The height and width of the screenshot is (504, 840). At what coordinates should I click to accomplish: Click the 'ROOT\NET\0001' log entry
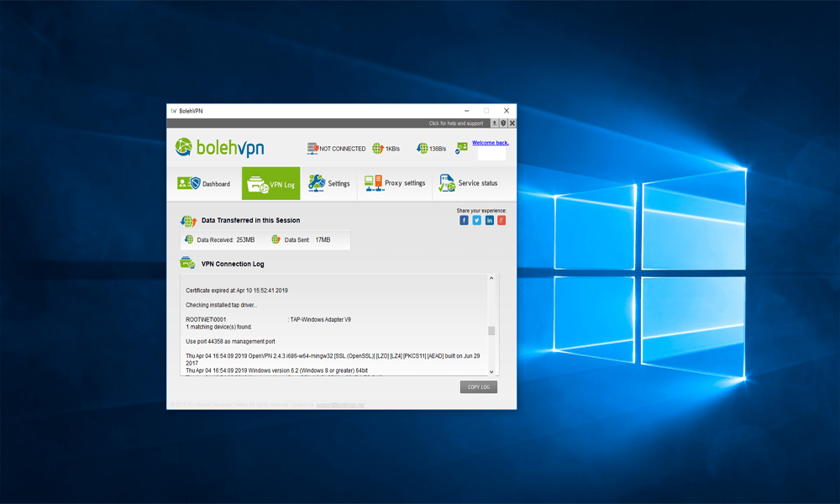[x=206, y=319]
